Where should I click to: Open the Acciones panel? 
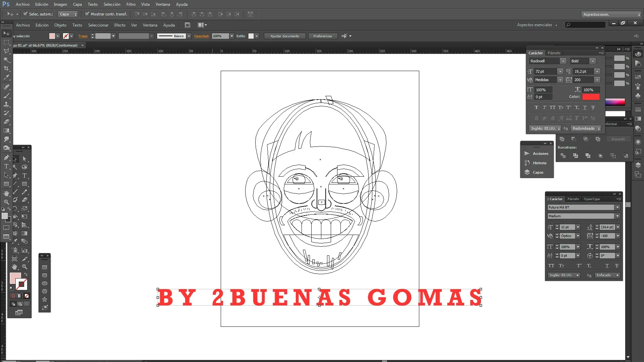(537, 154)
